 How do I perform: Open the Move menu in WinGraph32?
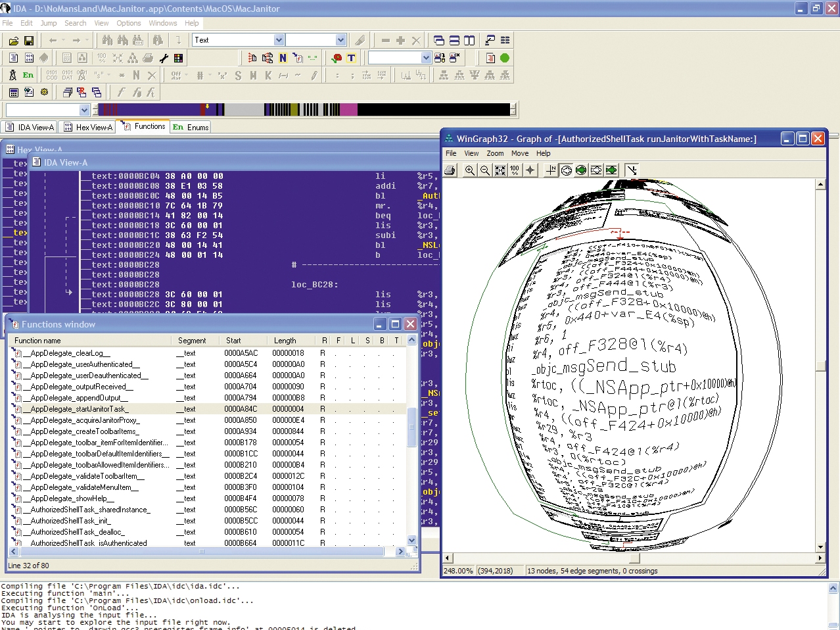tap(520, 153)
